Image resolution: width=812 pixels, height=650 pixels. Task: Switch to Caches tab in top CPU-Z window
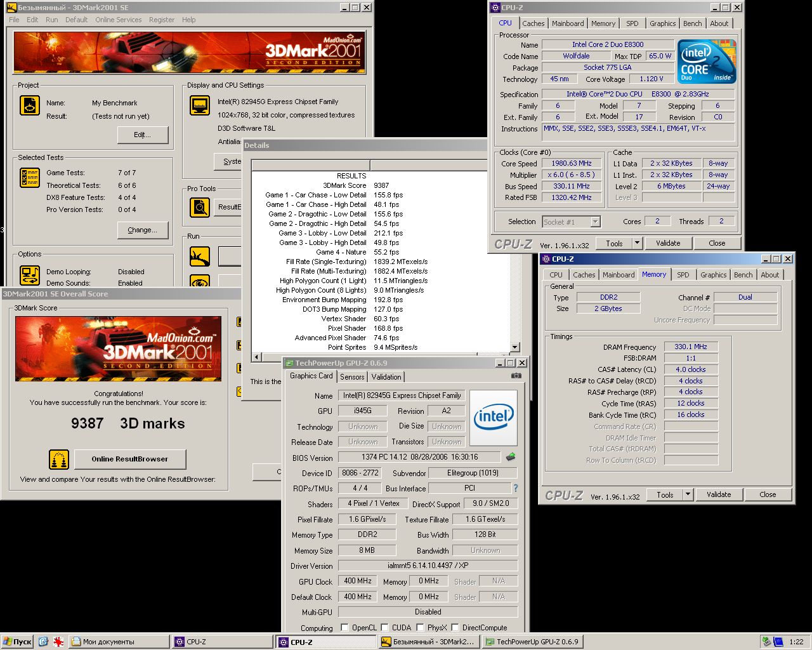tap(534, 23)
